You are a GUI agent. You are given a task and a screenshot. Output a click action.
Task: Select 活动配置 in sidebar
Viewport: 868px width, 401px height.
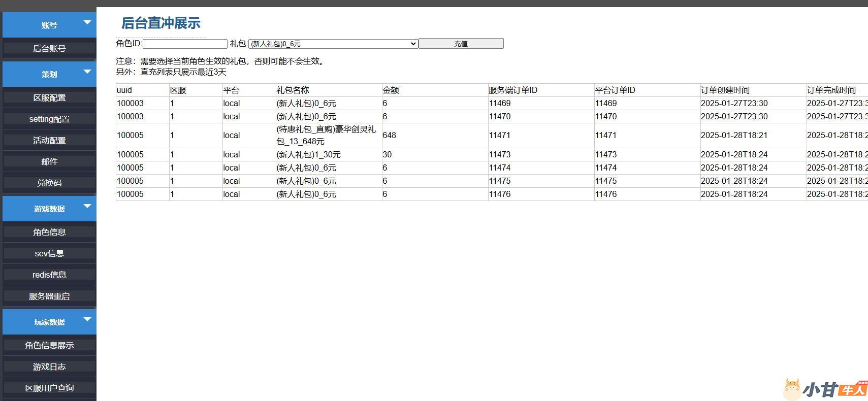(49, 141)
